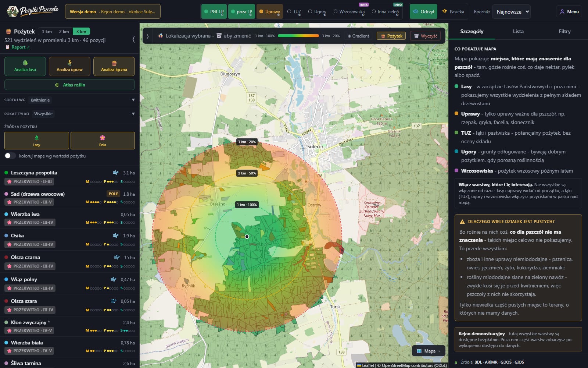Screen dimensions: 588x368
Task: Click the Wersja demo region button
Action: pos(113,11)
